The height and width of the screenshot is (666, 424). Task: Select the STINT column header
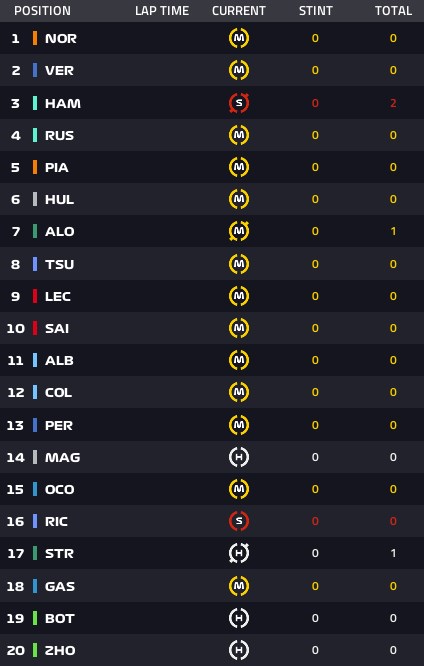pyautogui.click(x=316, y=11)
